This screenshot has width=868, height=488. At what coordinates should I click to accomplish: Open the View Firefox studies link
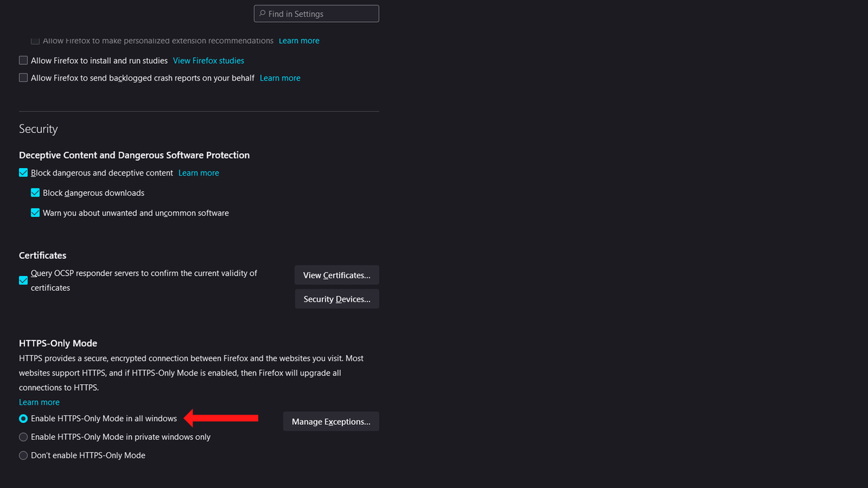point(208,60)
